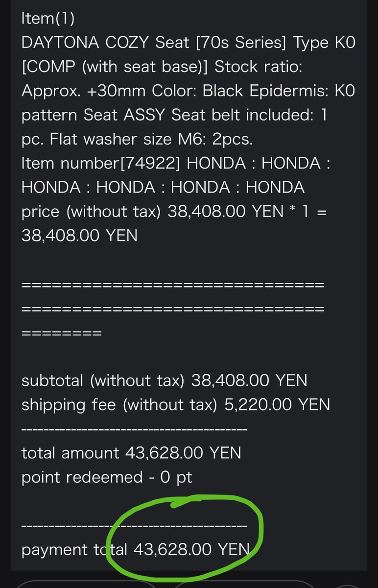Click the "Item(1)" heading text
The height and width of the screenshot is (588, 378).
[48, 19]
